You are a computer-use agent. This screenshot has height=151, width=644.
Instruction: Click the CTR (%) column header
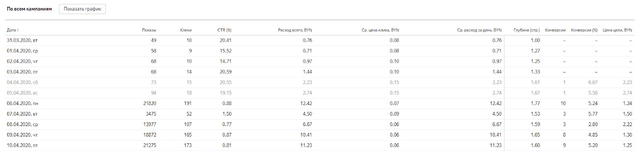click(x=225, y=30)
